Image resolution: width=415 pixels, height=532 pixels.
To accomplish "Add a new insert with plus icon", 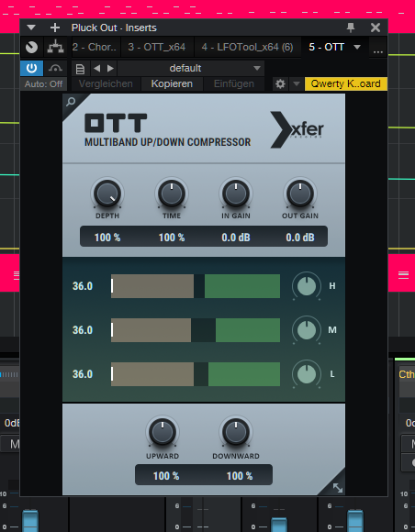I will pos(55,28).
